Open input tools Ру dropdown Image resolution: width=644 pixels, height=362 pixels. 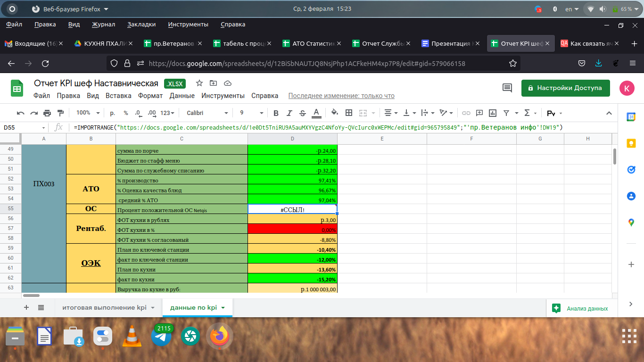(554, 113)
